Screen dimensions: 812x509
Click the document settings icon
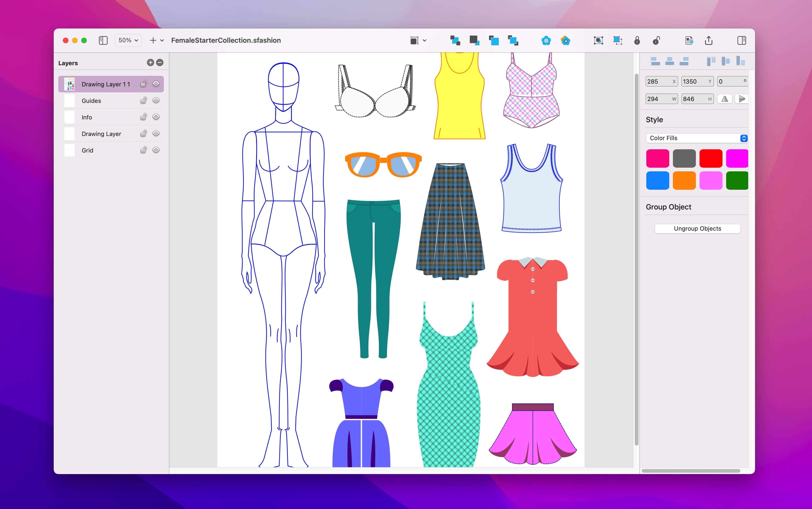[x=689, y=41]
